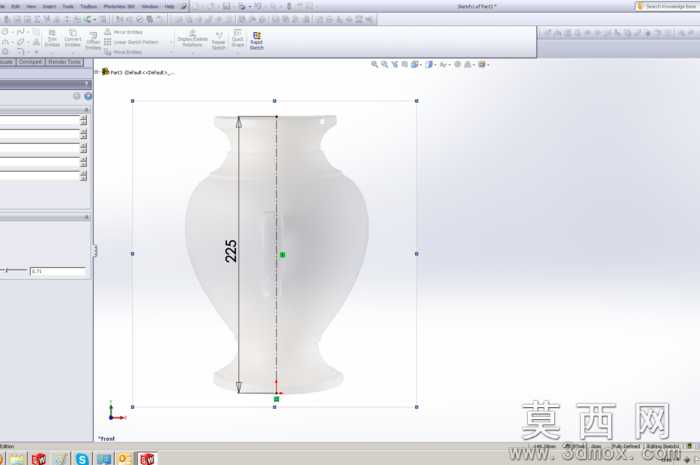
Task: Click Edit Appearance icon in view toolbar
Action: 458,65
